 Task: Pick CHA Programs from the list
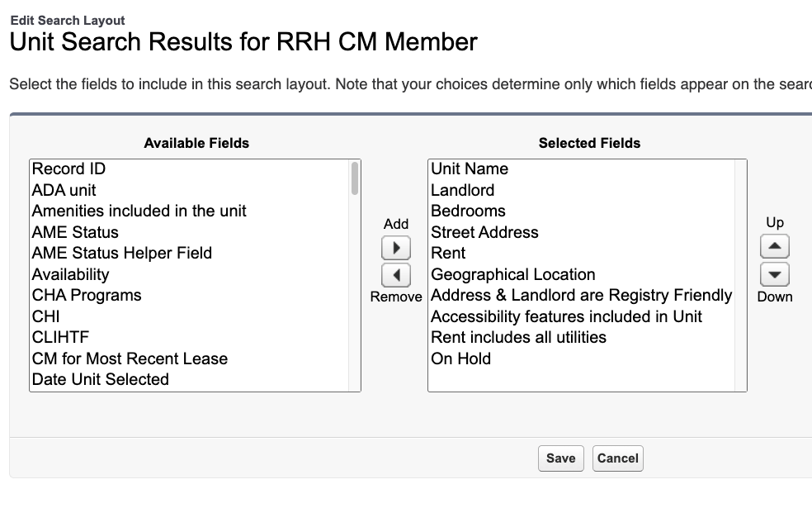tap(87, 295)
